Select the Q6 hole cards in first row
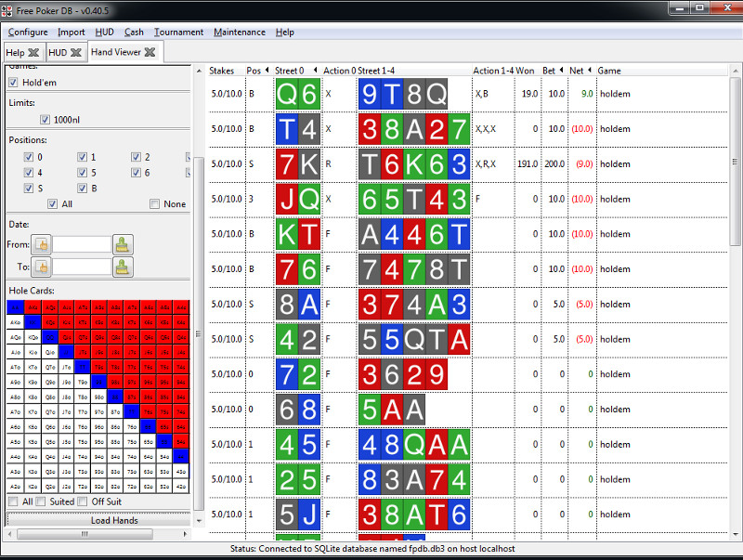This screenshot has width=743, height=560. point(298,94)
